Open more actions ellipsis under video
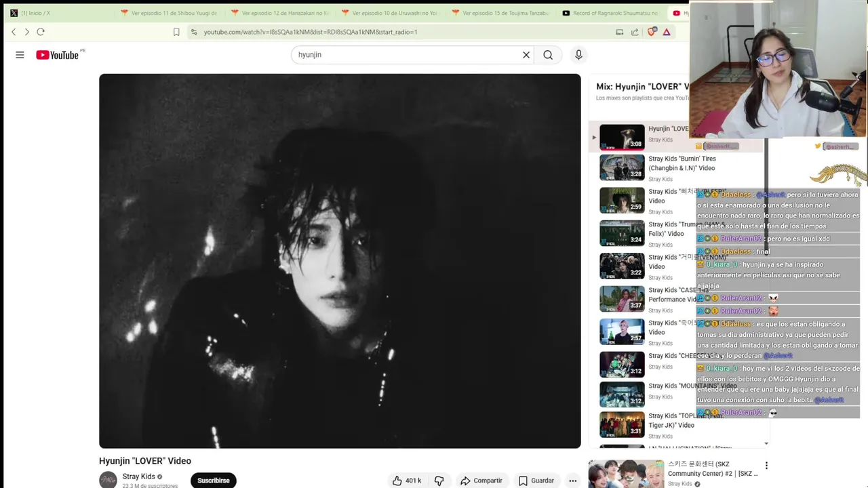The width and height of the screenshot is (868, 488). pos(572,481)
